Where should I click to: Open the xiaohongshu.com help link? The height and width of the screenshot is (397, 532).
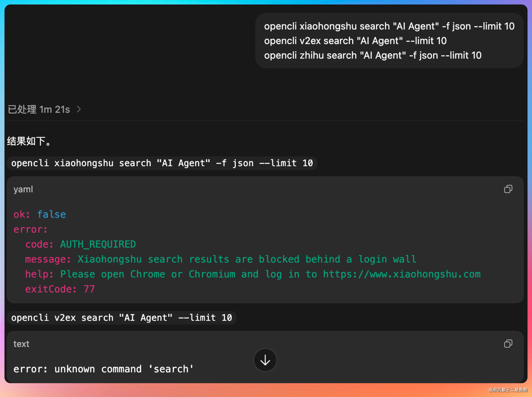click(402, 274)
